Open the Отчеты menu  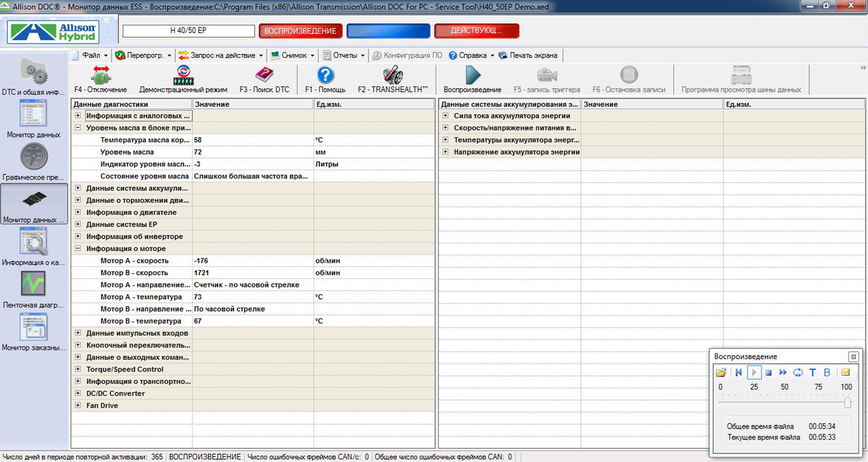[x=345, y=55]
